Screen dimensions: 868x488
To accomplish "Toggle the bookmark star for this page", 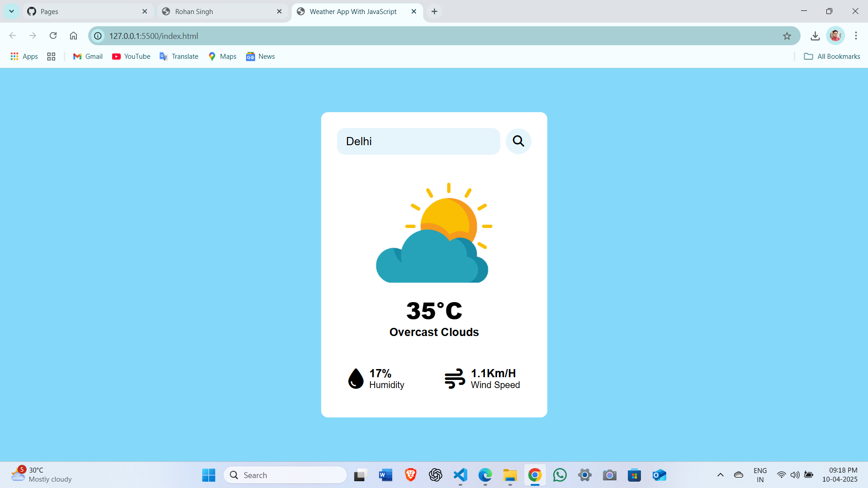I will tap(787, 36).
